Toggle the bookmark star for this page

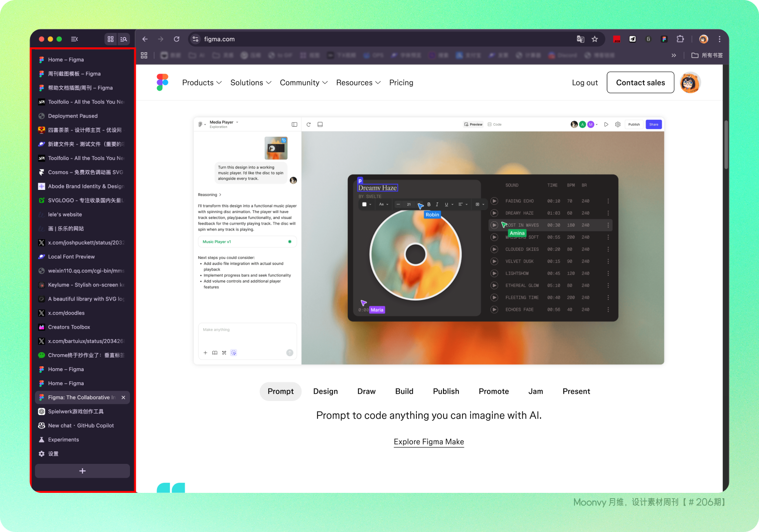[595, 39]
